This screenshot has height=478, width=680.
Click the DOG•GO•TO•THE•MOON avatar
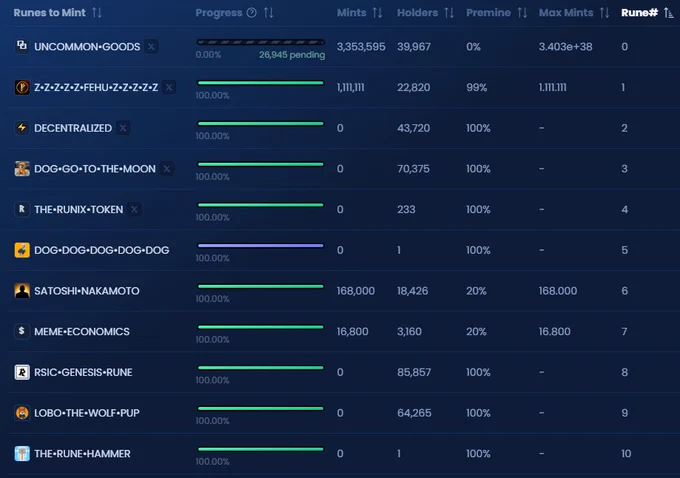click(x=22, y=169)
